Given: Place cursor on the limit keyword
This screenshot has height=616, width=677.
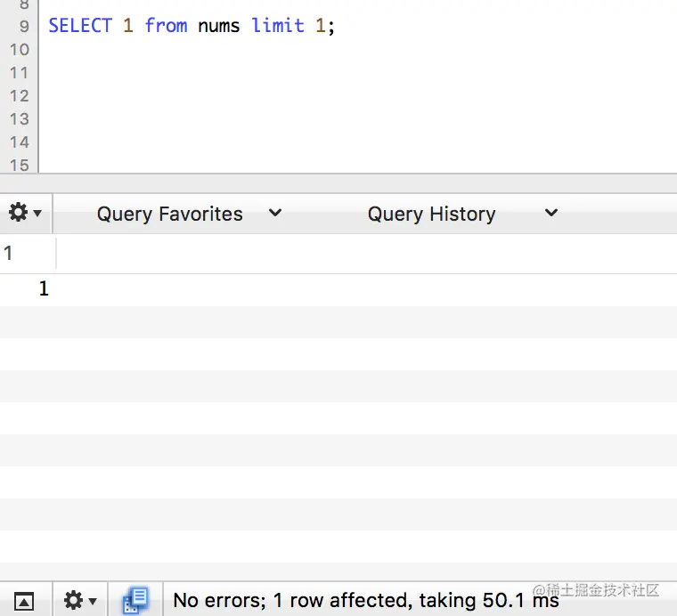Looking at the screenshot, I should (278, 26).
